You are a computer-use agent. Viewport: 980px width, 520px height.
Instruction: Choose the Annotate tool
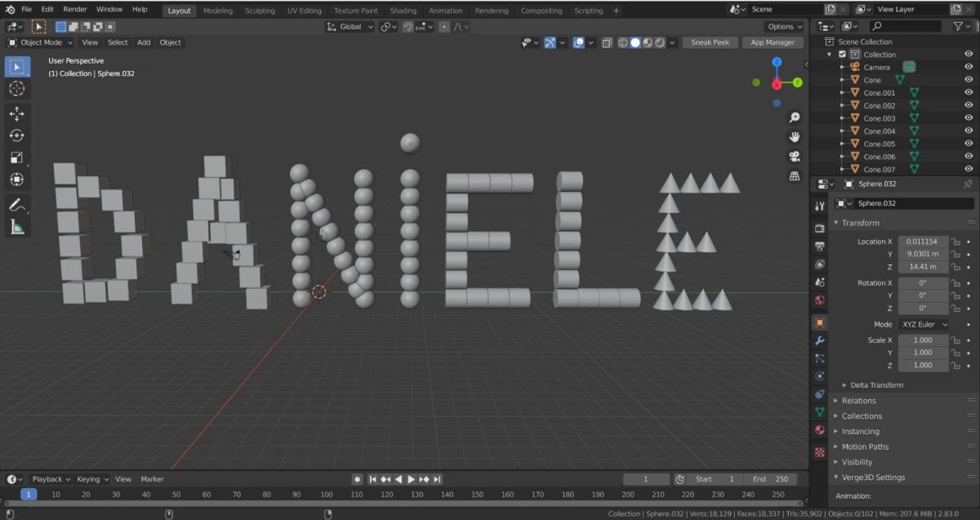click(x=16, y=206)
